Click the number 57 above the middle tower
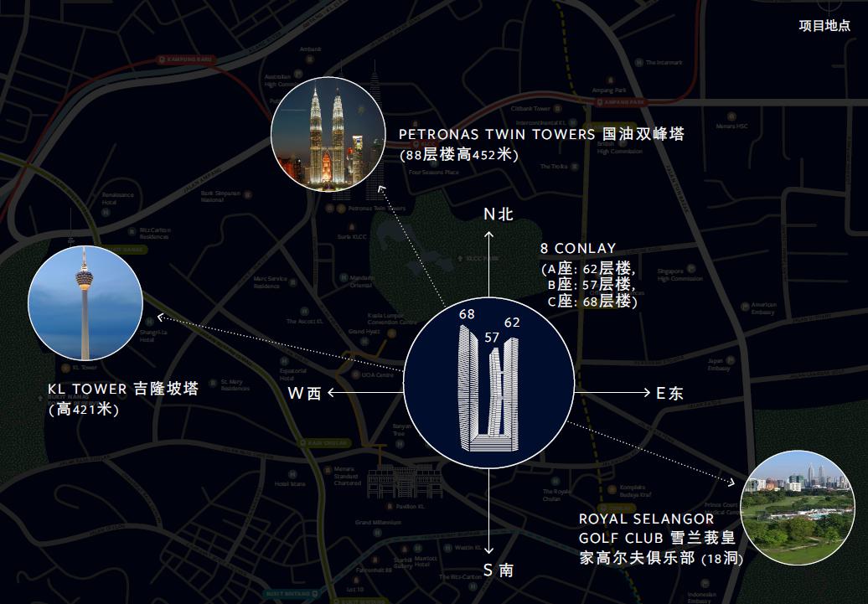 pos(492,337)
